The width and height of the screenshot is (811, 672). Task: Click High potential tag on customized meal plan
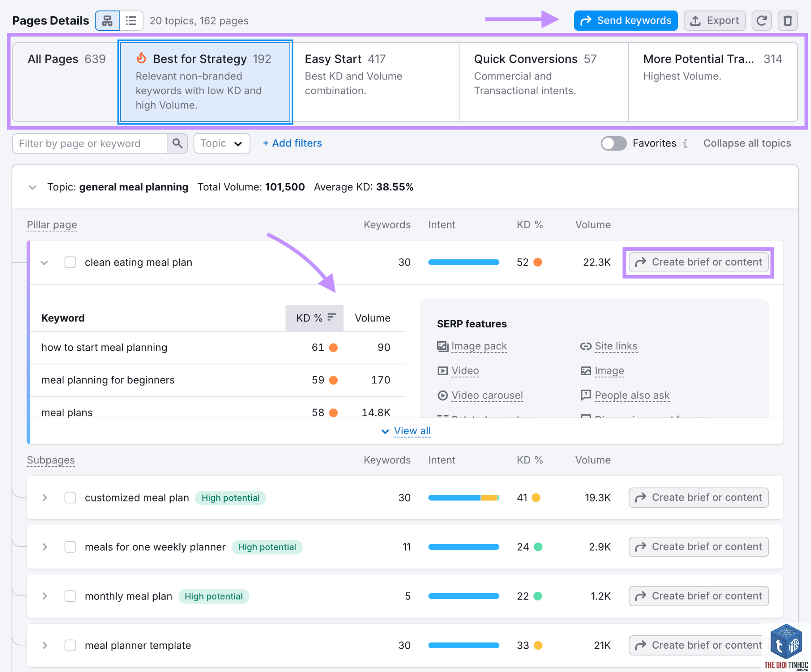coord(230,498)
